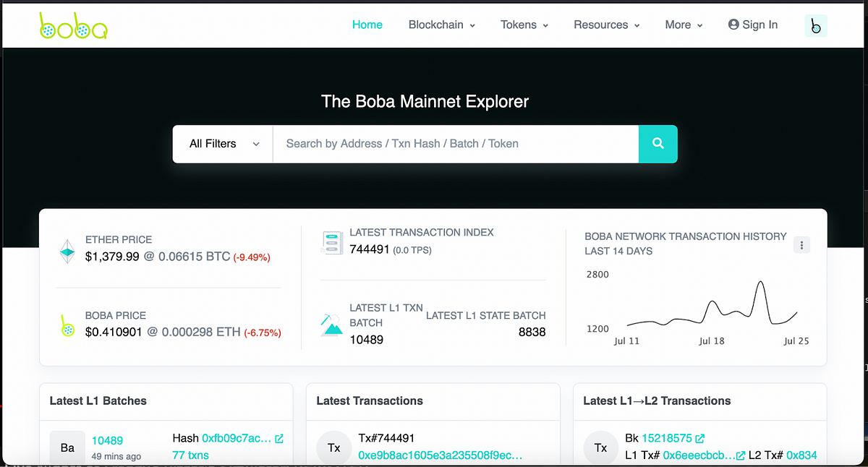
Task: Click the Tx avatar under Latest L1→L2 Transactions
Action: 600,447
